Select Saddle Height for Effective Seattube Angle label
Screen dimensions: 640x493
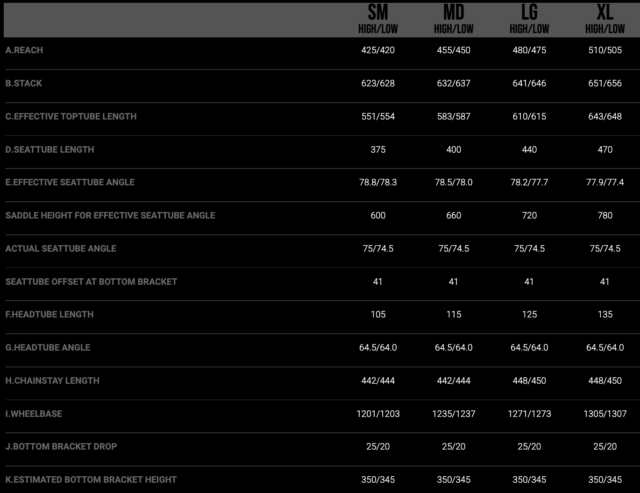(x=110, y=215)
